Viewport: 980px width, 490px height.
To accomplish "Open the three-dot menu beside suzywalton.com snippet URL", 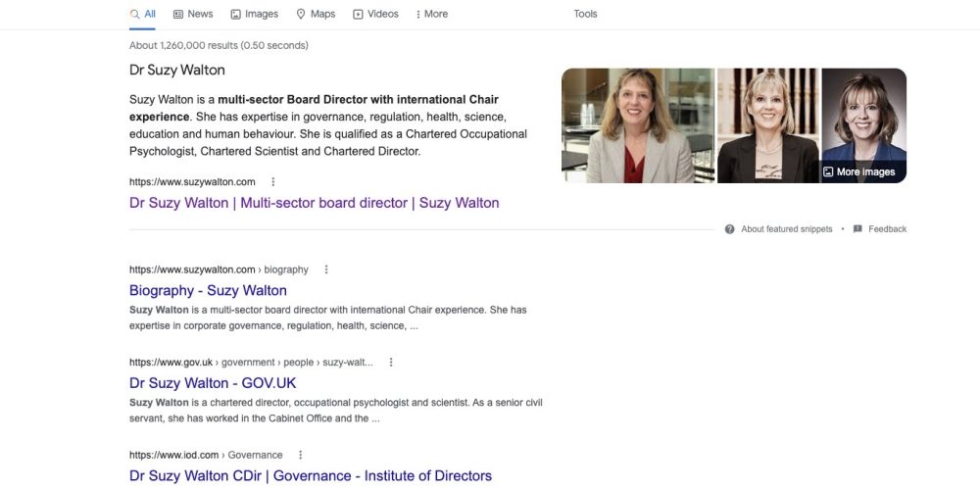I will point(273,181).
